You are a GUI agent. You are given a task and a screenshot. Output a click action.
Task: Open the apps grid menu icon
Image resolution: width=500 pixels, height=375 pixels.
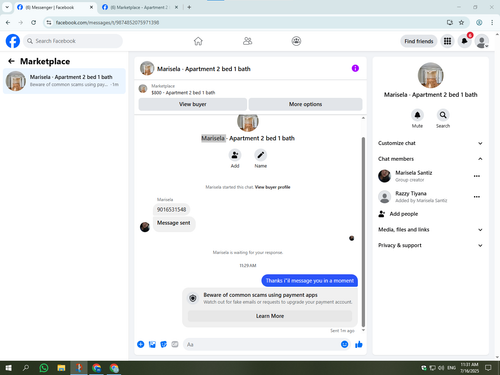coord(447,41)
